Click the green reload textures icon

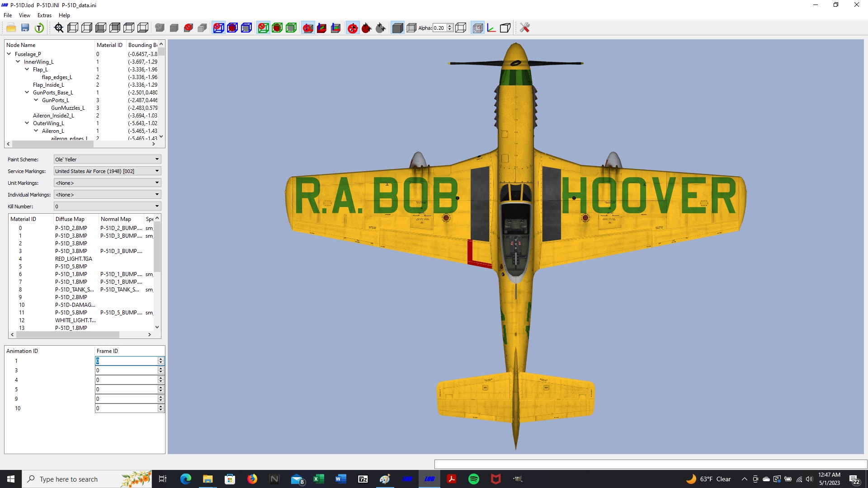pos(39,28)
